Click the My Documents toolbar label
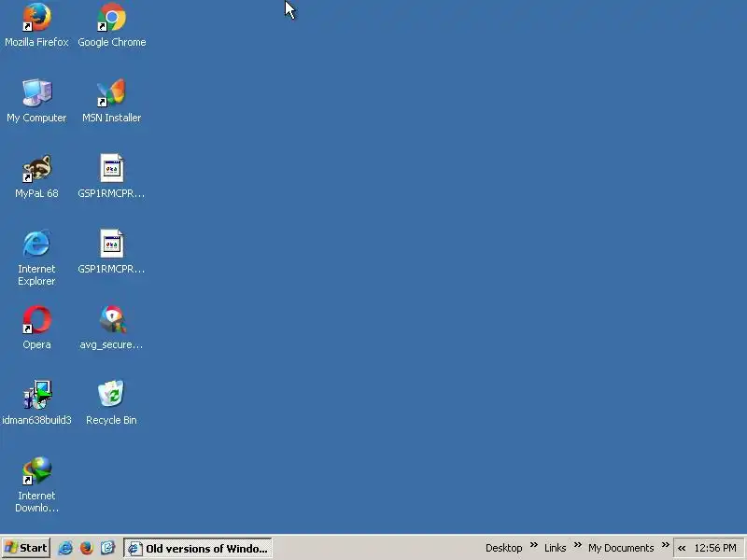 (621, 548)
